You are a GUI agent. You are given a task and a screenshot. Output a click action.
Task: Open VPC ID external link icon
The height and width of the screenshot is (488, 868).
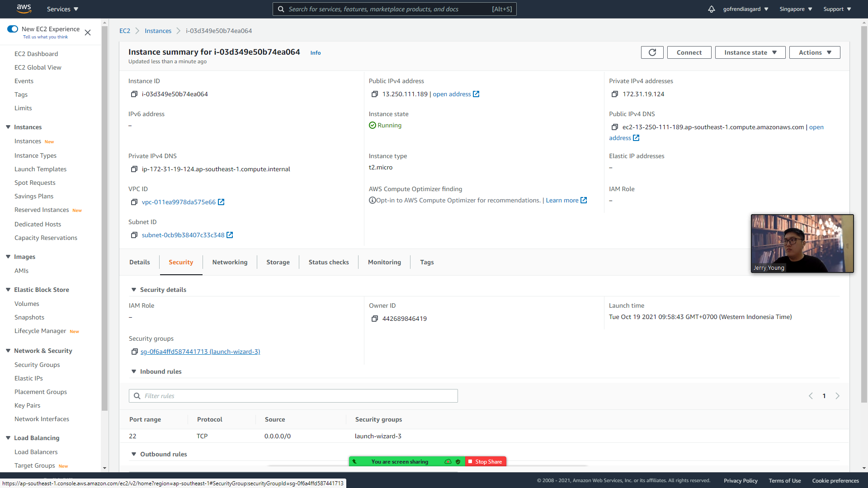pos(221,202)
